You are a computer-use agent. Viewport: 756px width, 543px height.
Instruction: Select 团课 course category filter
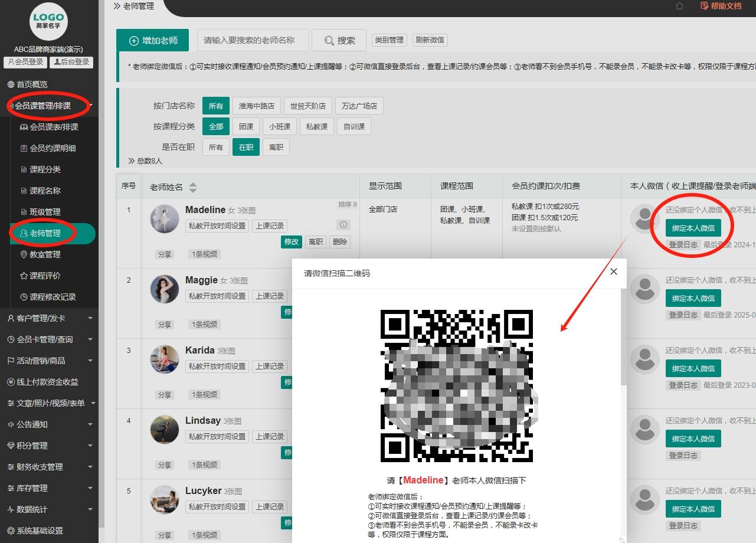point(246,126)
